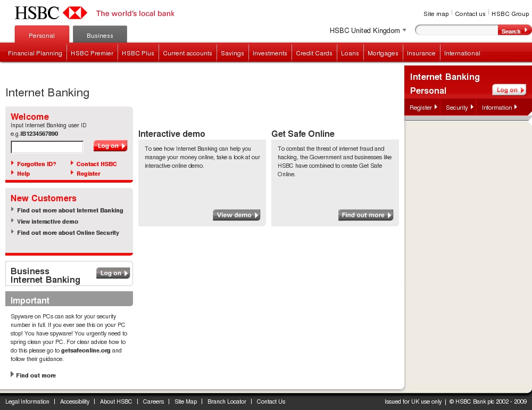This screenshot has height=410, width=532.
Task: Click the View demo button
Action: pos(237,215)
